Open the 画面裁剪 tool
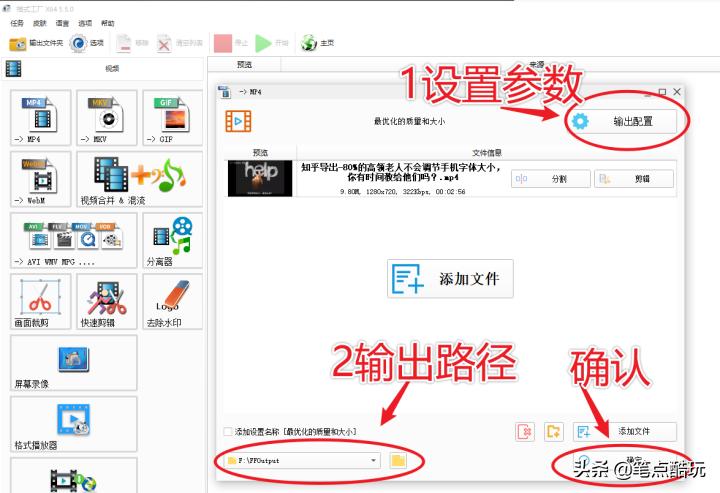The width and height of the screenshot is (720, 493). [41, 302]
